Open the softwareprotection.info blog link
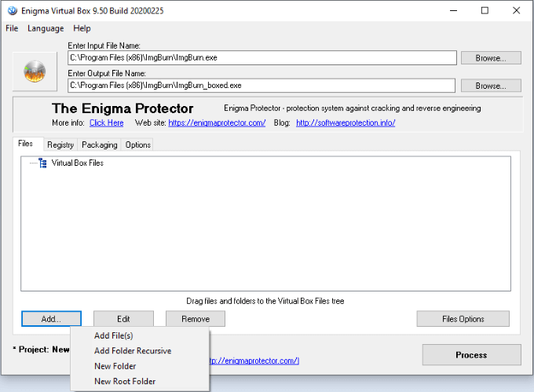This screenshot has height=392, width=534. 346,123
